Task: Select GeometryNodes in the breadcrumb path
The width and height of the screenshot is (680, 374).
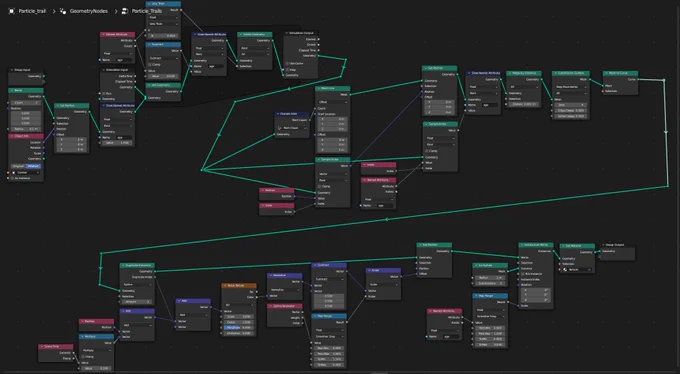Action: click(88, 11)
